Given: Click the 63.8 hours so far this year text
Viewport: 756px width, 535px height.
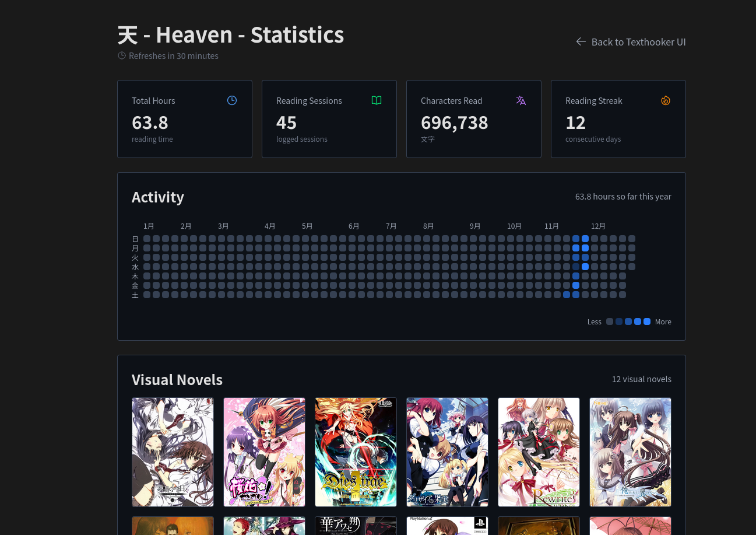Looking at the screenshot, I should tap(623, 197).
